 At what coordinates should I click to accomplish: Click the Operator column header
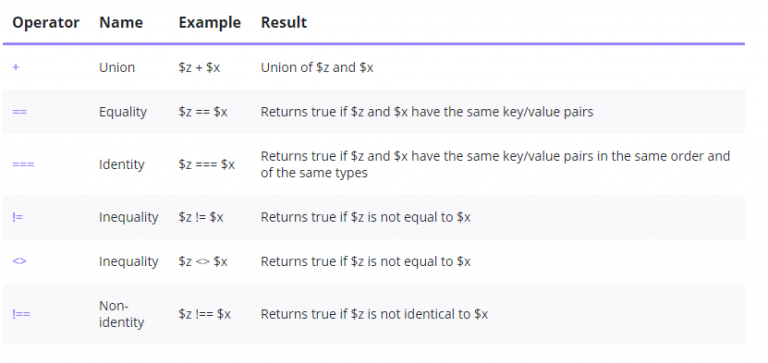click(46, 23)
